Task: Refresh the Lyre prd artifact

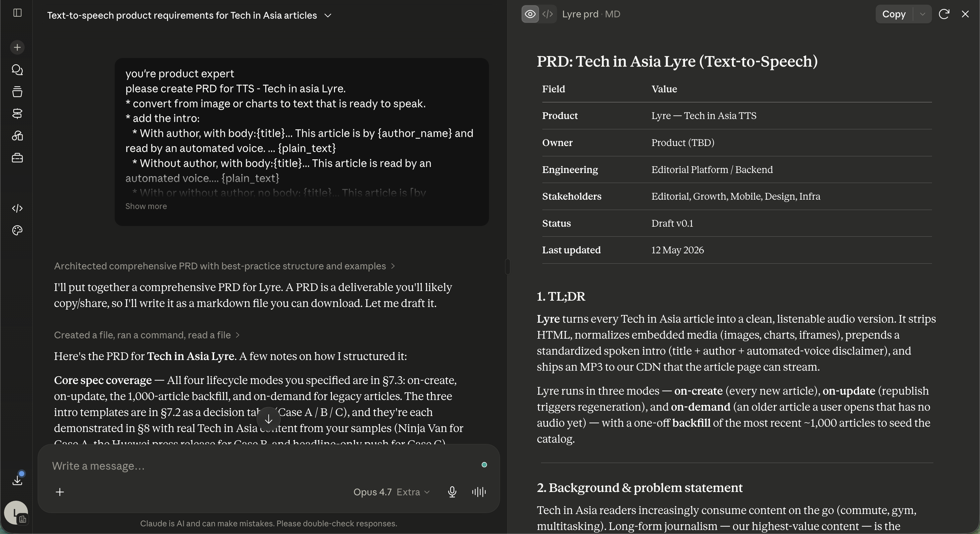Action: pos(944,14)
